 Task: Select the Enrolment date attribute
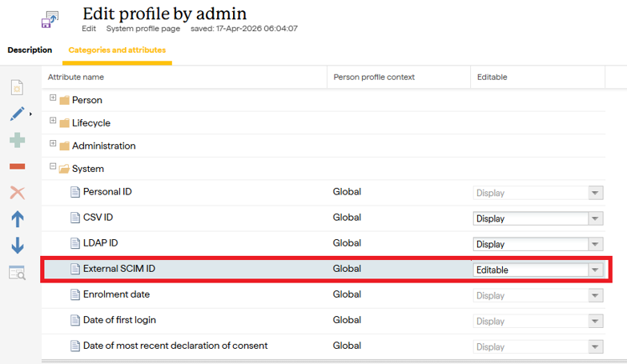click(116, 294)
